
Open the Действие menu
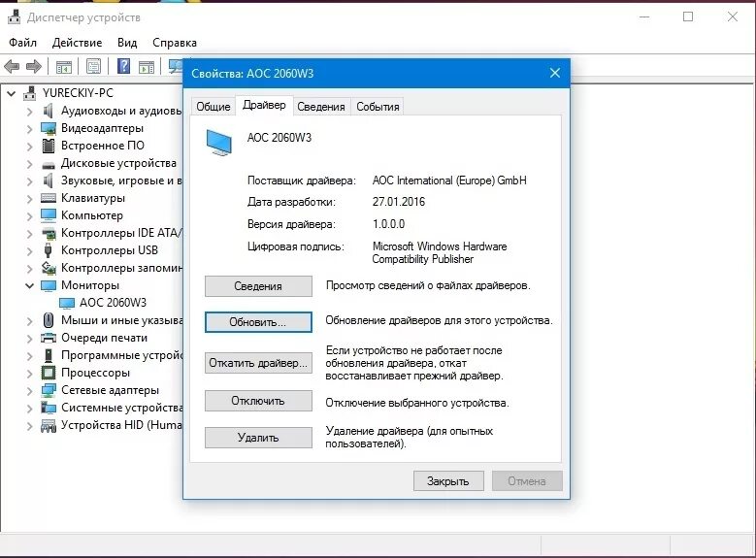(77, 43)
